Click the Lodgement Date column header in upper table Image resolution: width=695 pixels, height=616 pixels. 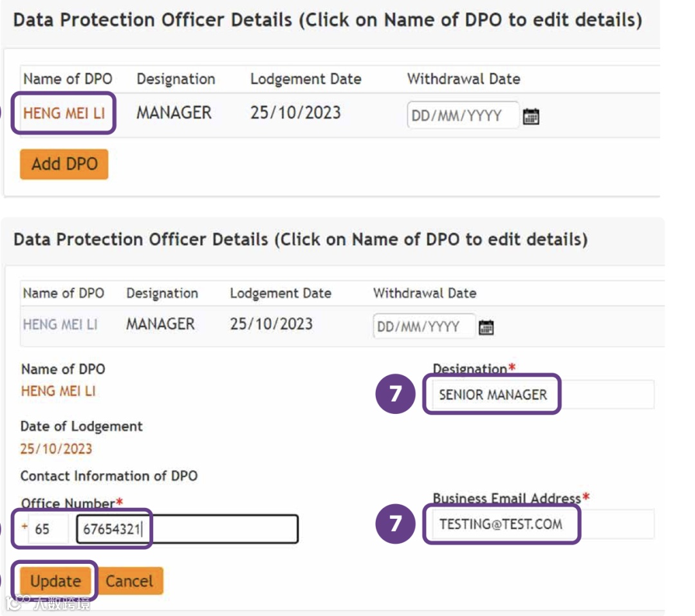coord(306,79)
